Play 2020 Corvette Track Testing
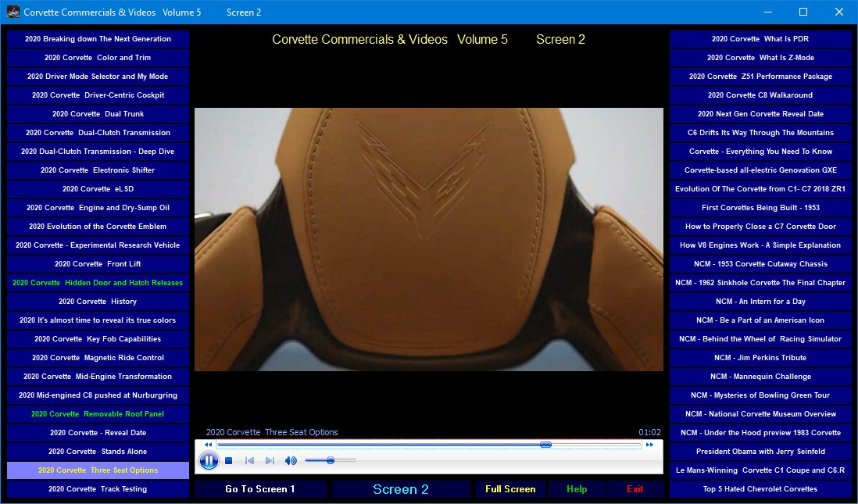This screenshot has width=858, height=504. click(98, 489)
